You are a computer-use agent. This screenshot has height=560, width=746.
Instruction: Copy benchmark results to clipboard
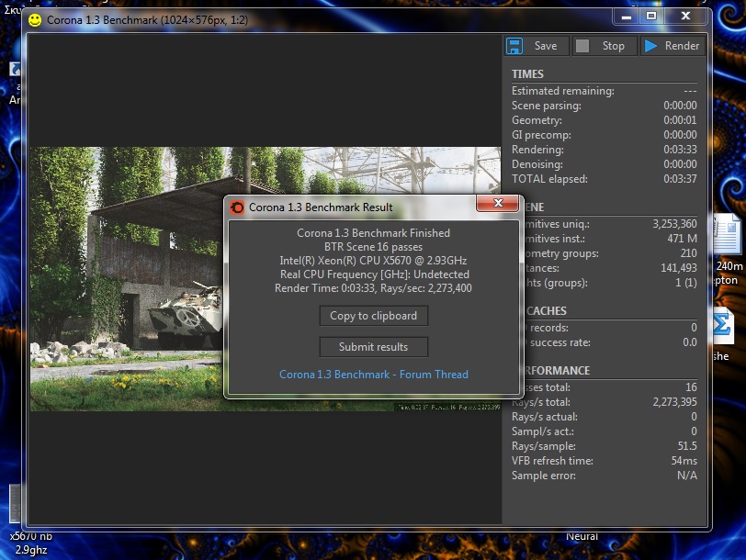pyautogui.click(x=374, y=316)
